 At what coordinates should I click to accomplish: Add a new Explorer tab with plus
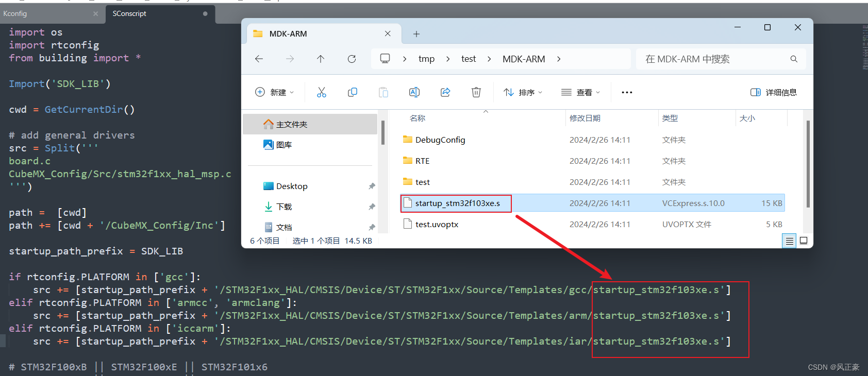click(416, 34)
